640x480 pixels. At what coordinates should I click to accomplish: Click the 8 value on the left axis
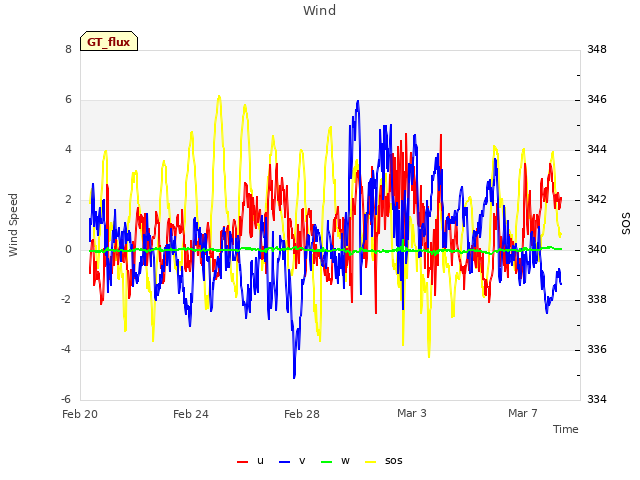click(68, 49)
